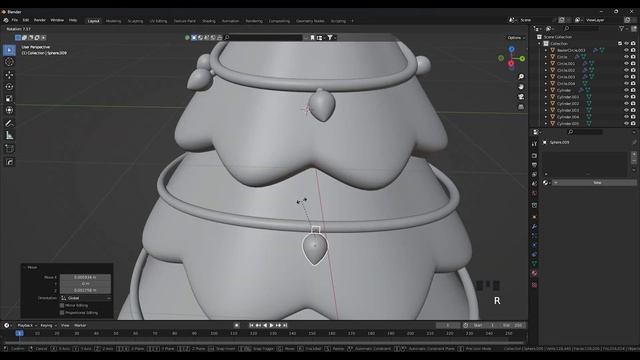This screenshot has height=360, width=640.
Task: Click the outliner filter funnel icon
Action: (x=621, y=29)
